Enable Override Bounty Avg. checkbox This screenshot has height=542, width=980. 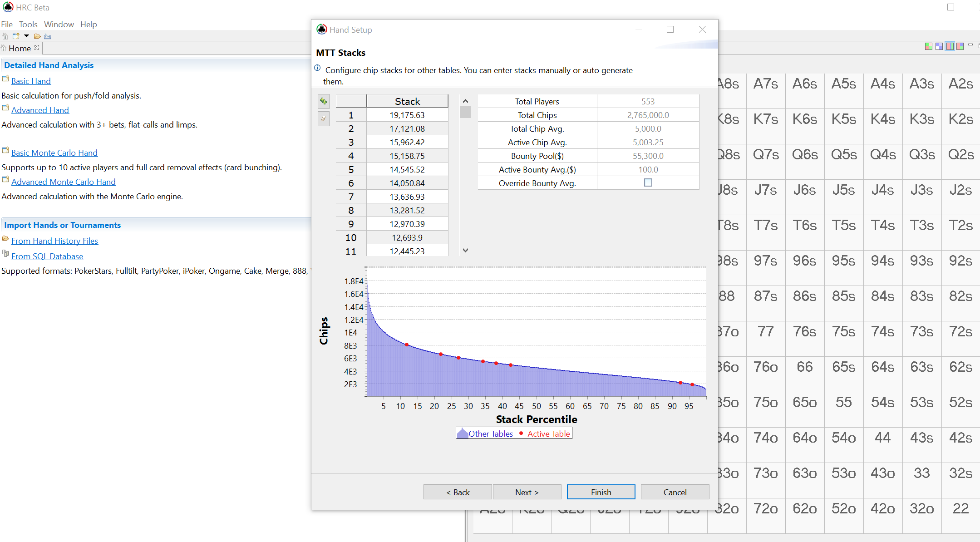point(648,182)
